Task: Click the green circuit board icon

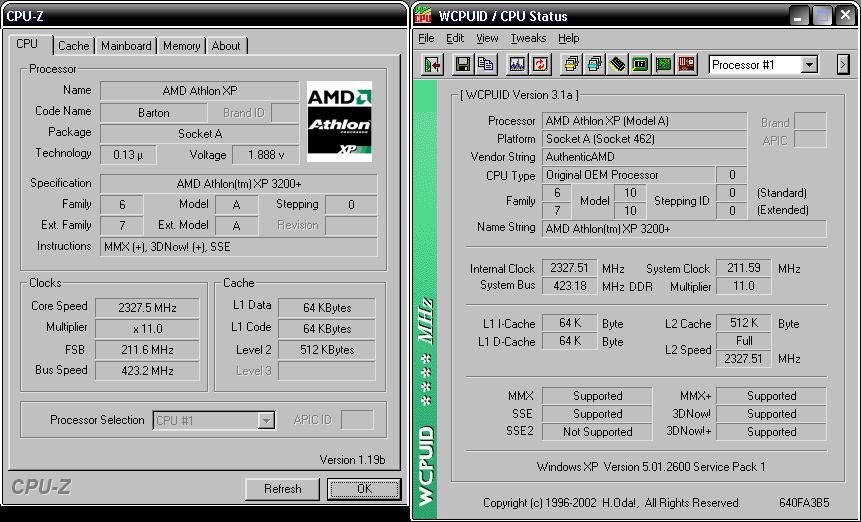Action: tap(663, 65)
